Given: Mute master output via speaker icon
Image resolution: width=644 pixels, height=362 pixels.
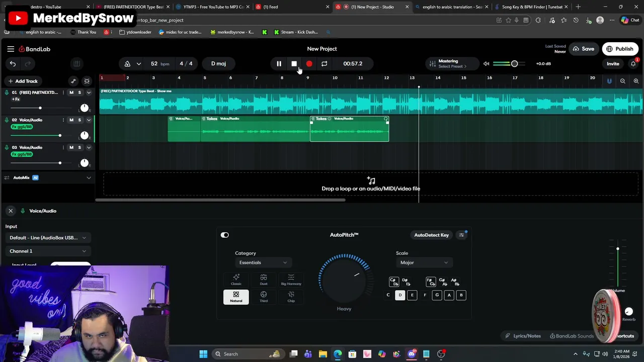Looking at the screenshot, I should coord(486,64).
